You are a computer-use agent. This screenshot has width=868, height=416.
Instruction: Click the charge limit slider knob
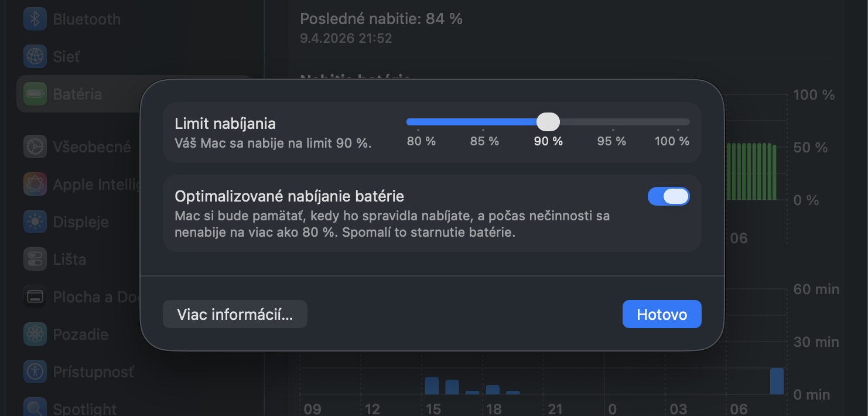pyautogui.click(x=548, y=122)
